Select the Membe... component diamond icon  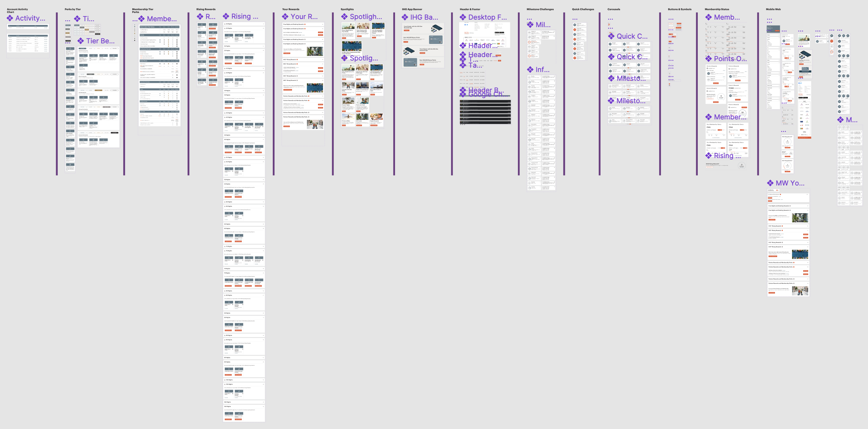point(142,19)
